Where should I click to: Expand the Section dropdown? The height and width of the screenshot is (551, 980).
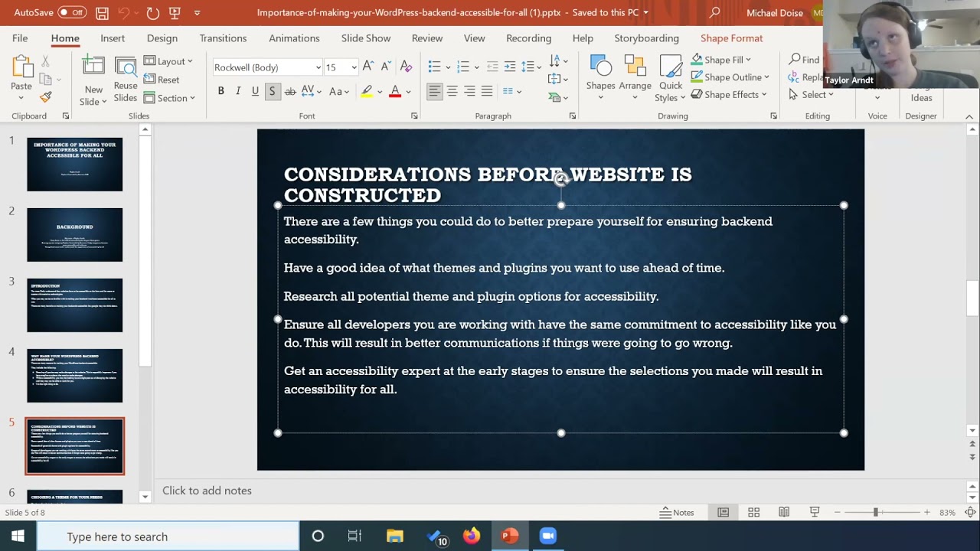tap(169, 98)
